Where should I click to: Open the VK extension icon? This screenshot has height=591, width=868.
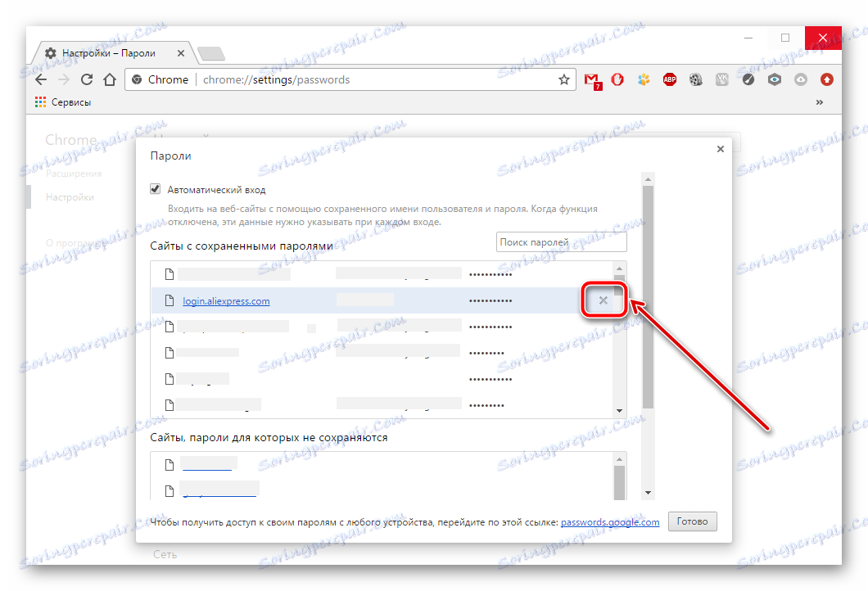pyautogui.click(x=722, y=79)
